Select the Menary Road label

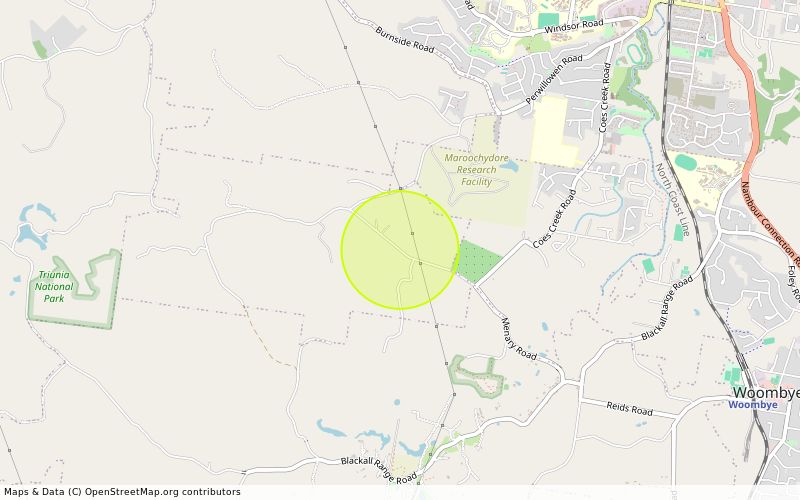519,339
